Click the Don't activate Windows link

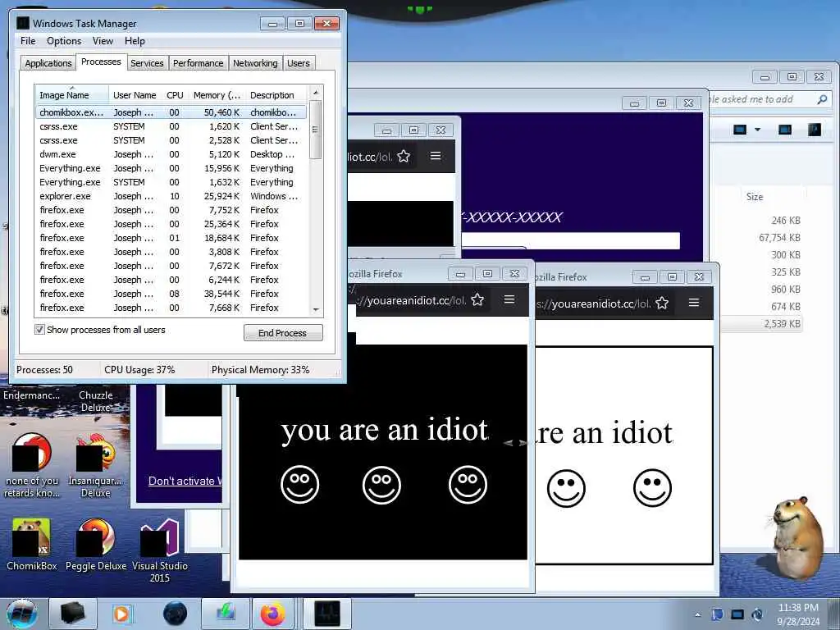[185, 481]
